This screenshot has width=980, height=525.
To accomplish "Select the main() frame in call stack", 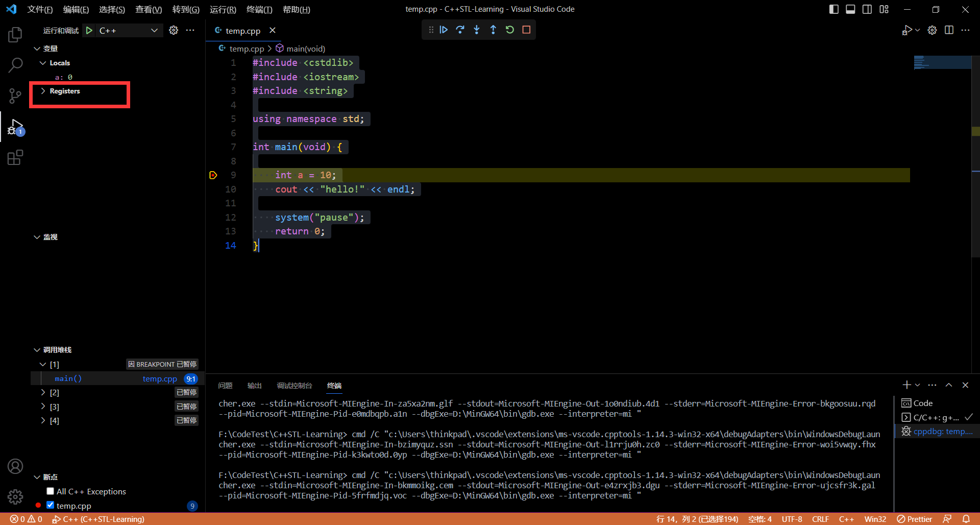I will coord(68,378).
